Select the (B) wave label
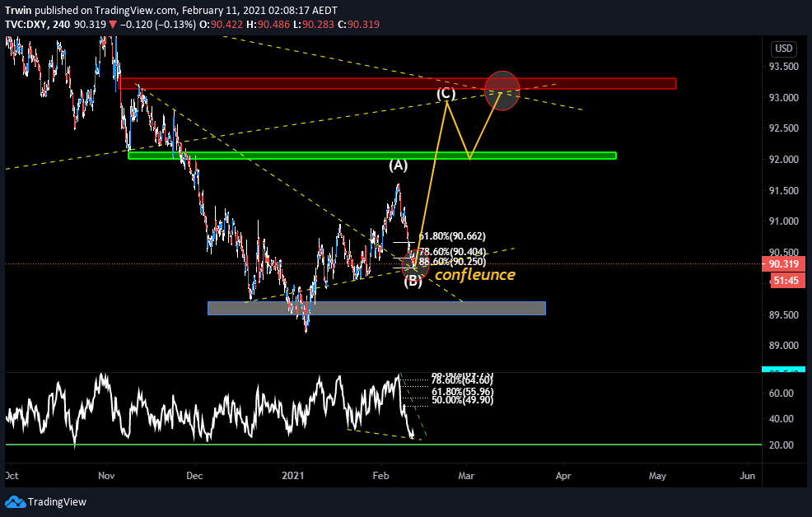Viewport: 812px width, 517px height. pyautogui.click(x=413, y=281)
